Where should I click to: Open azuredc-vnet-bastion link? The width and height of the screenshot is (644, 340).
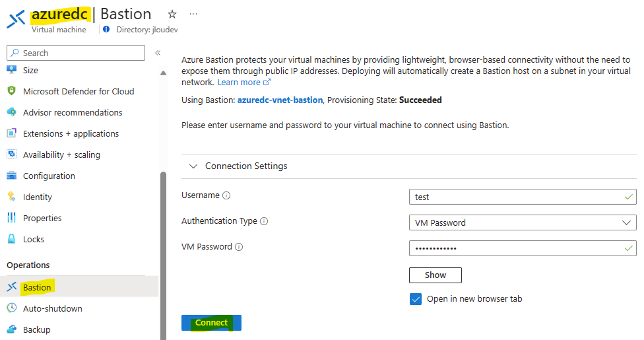[x=280, y=100]
